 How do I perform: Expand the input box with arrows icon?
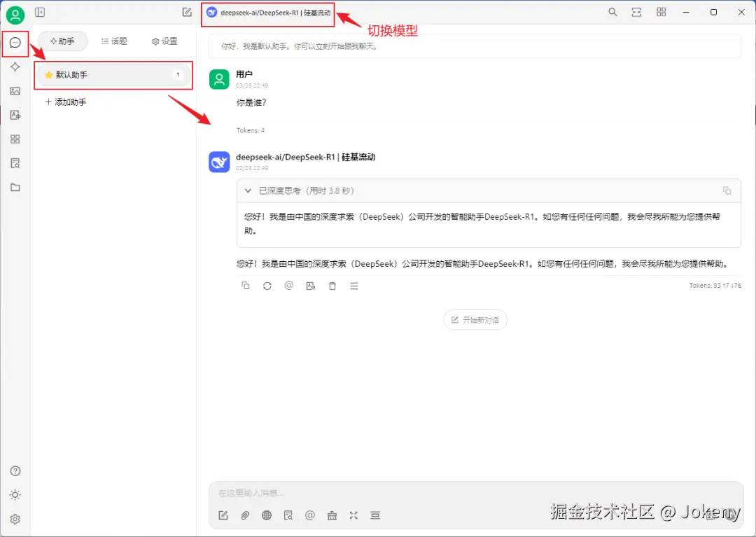coord(353,515)
